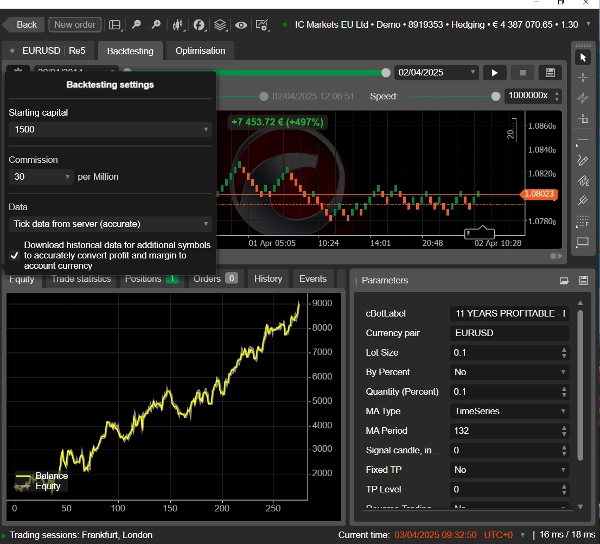This screenshot has height=544, width=600.
Task: Open the By Percent dropdown
Action: 509,372
